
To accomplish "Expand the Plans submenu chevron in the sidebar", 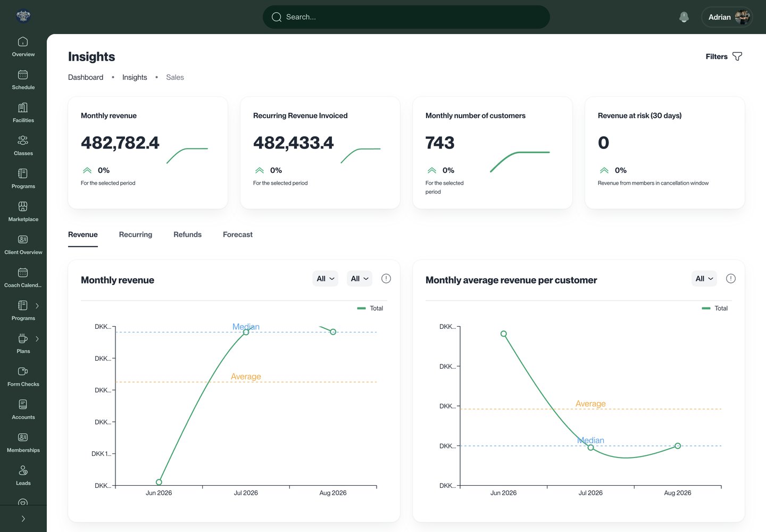I will point(37,339).
